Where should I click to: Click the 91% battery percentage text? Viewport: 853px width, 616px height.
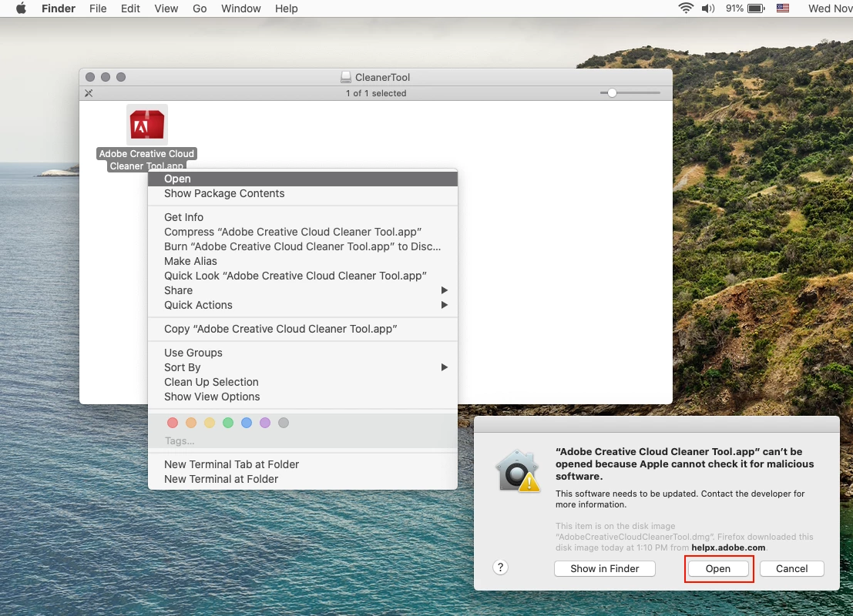(734, 8)
